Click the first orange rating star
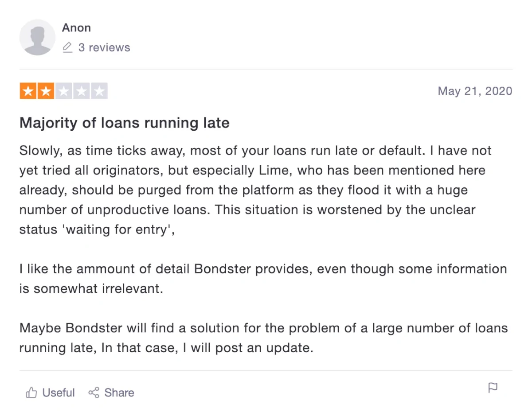The image size is (532, 420). (x=28, y=91)
